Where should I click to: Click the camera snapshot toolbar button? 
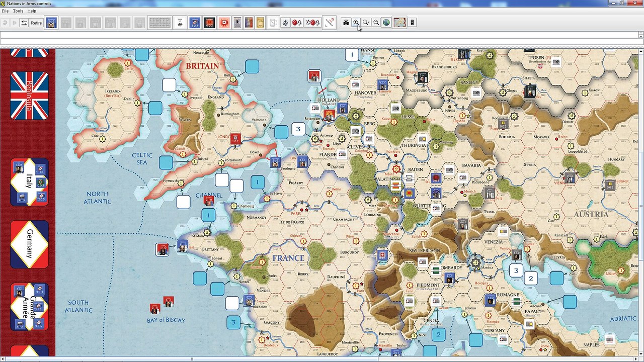[346, 23]
